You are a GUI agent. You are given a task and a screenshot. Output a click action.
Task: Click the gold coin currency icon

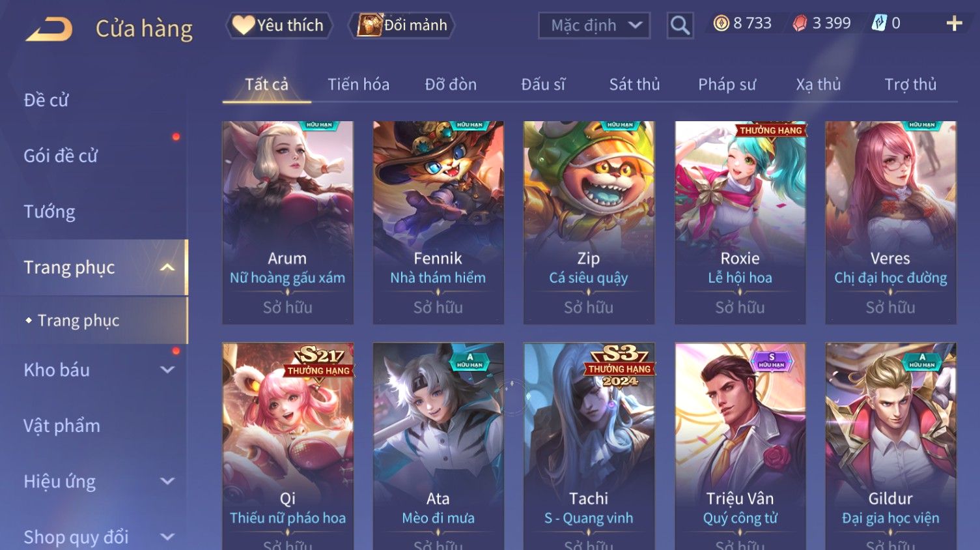tap(721, 23)
